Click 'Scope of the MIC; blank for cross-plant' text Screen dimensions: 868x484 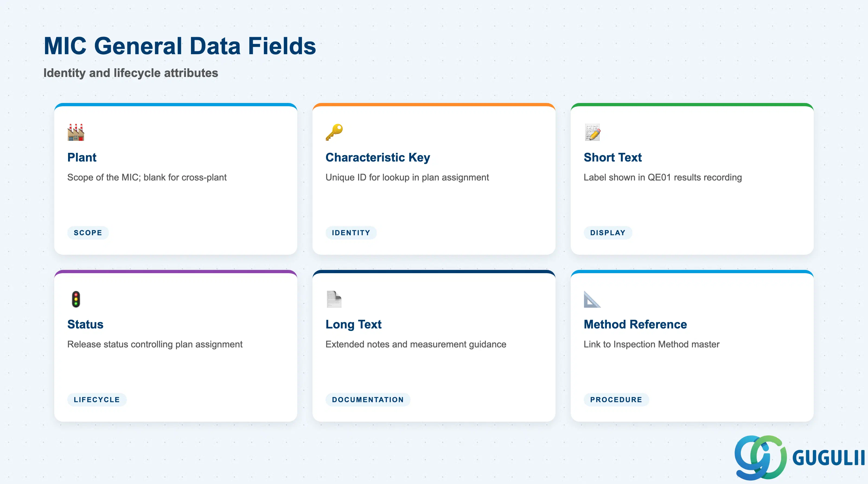coord(147,178)
